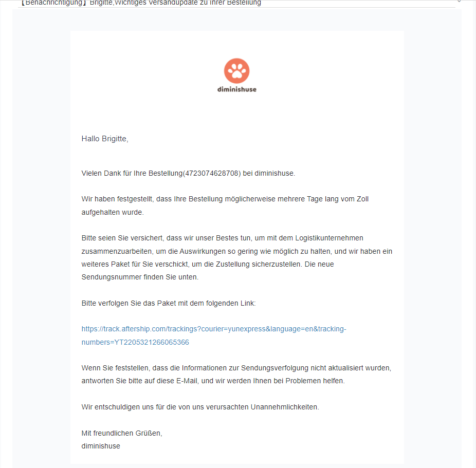Click the "Hallo Brigitte," greeting

(x=105, y=139)
